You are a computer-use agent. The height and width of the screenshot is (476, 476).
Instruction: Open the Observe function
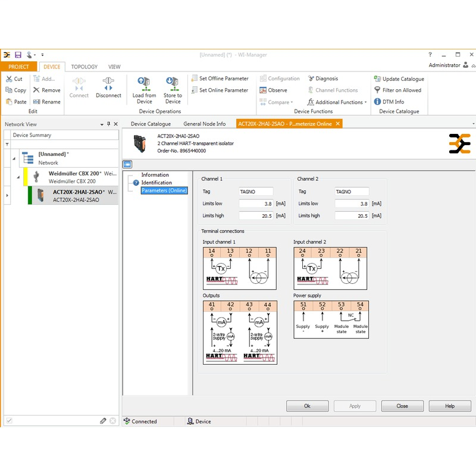pyautogui.click(x=274, y=90)
